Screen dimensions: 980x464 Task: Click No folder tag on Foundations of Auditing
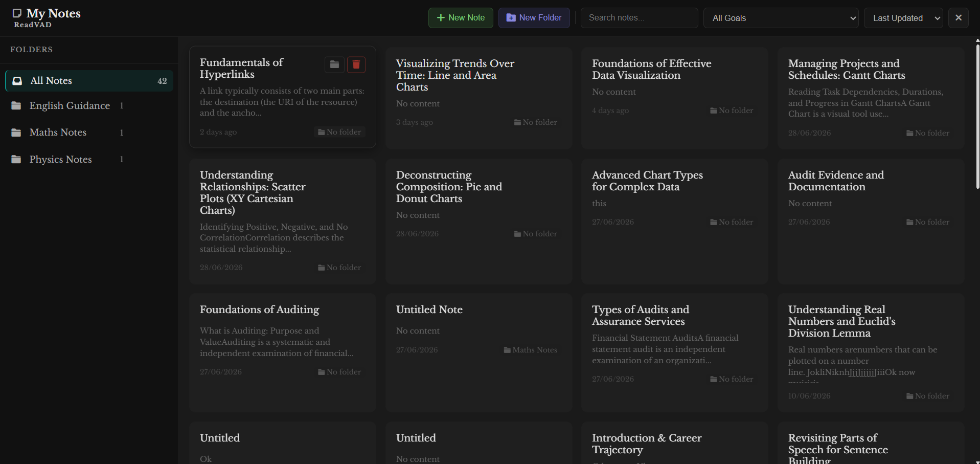tap(339, 372)
